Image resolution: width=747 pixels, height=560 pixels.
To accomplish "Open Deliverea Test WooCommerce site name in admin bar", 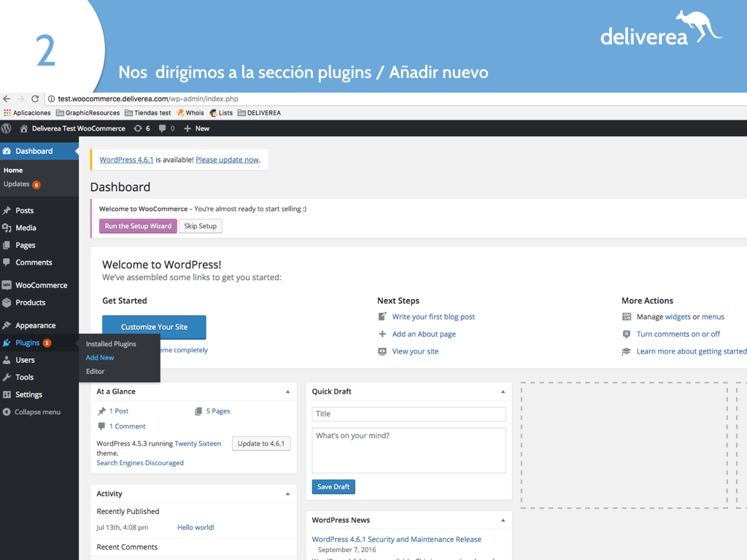I will (x=79, y=128).
